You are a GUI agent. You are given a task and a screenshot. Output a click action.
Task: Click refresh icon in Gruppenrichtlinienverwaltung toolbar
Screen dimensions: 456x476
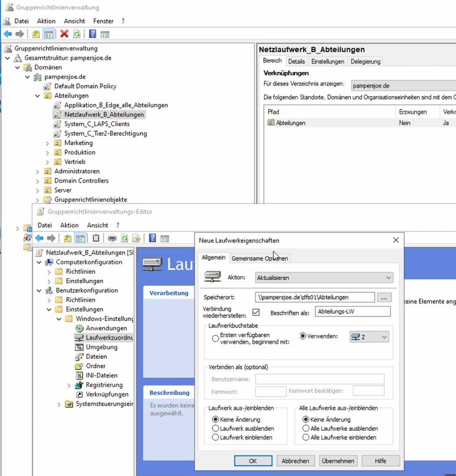coord(77,34)
